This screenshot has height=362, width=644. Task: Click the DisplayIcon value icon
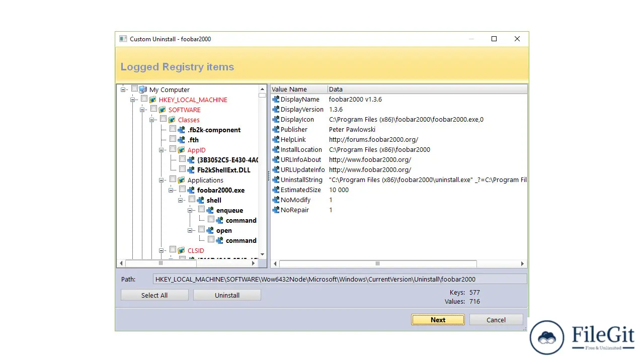(x=276, y=120)
